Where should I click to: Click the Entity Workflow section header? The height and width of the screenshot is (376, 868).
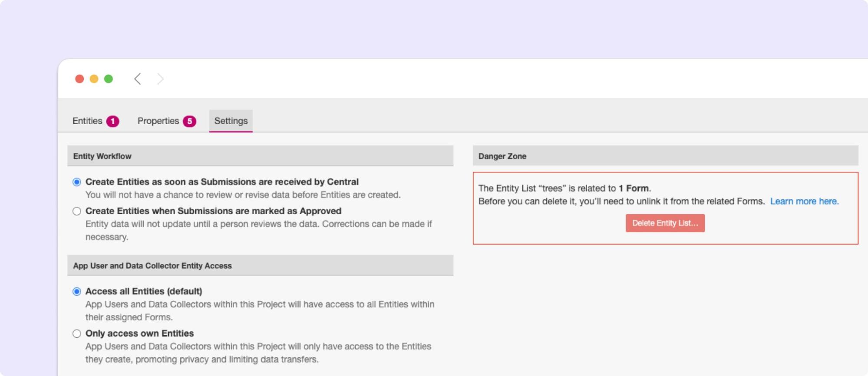102,156
